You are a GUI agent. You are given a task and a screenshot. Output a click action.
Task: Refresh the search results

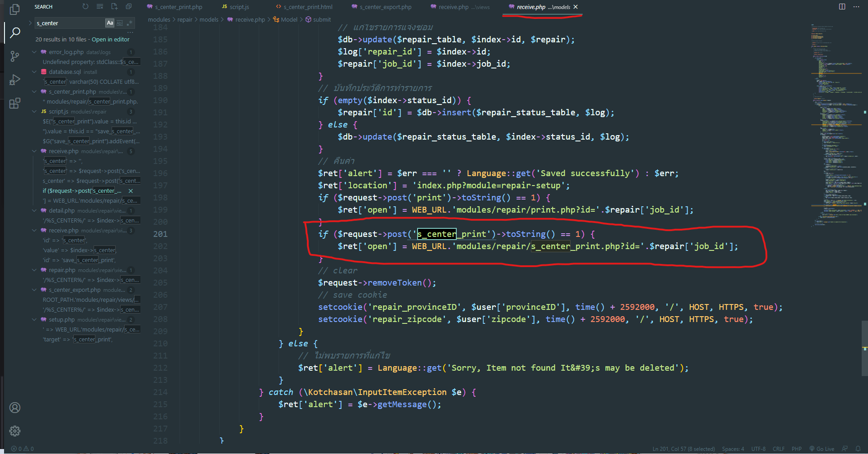[x=85, y=6]
